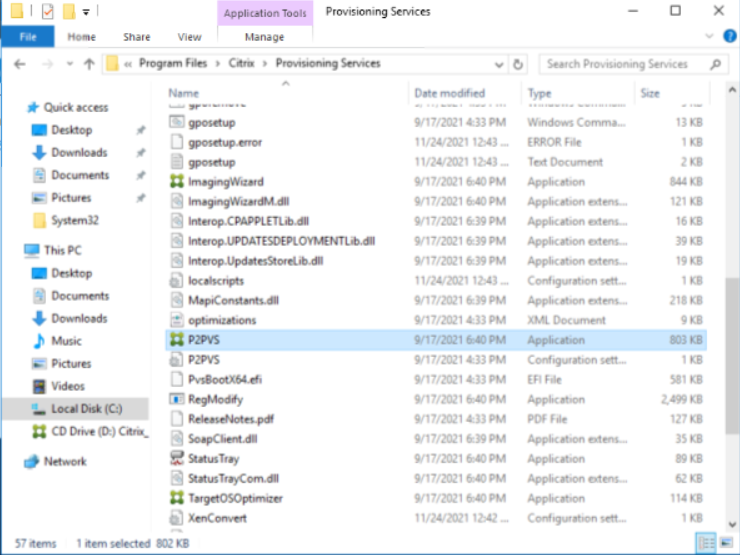The width and height of the screenshot is (740, 555).
Task: Select the P2PVS configuration settings file
Action: pyautogui.click(x=437, y=360)
